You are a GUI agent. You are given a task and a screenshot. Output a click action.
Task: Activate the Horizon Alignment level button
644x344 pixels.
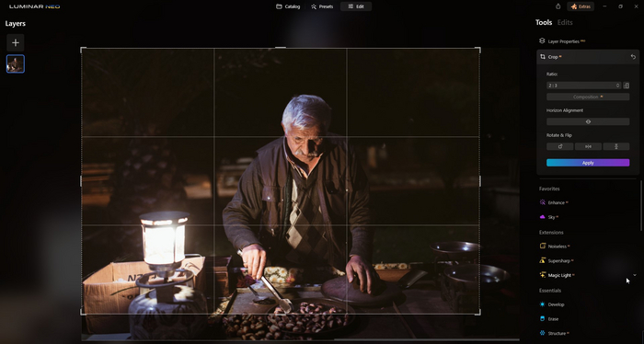point(588,121)
